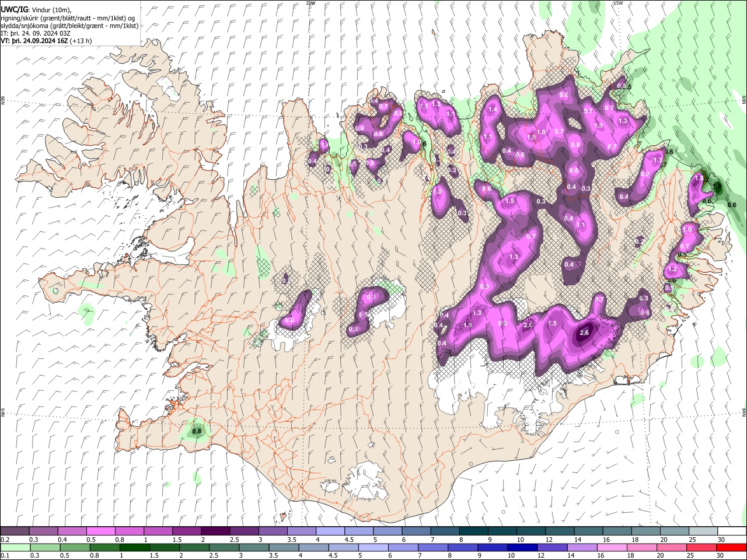The image size is (747, 560).
Task: Click the pink bottom-row swatch starting at 18
Action: 641,548
